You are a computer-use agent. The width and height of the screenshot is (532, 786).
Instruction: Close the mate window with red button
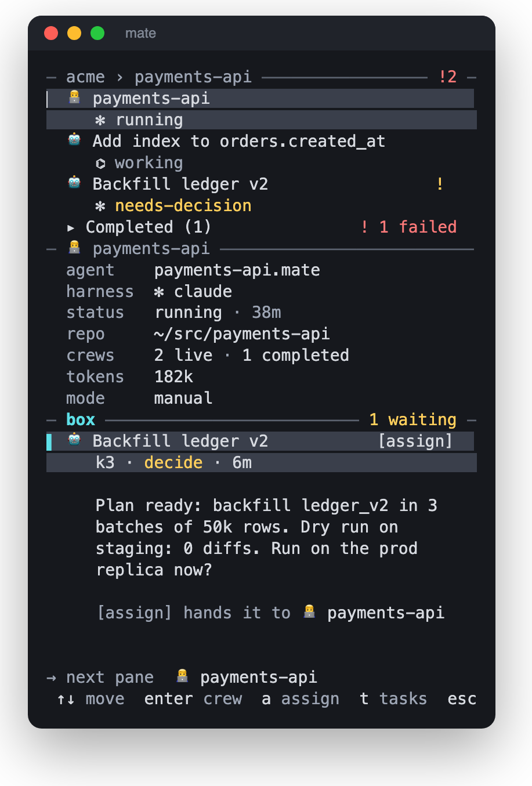51,33
